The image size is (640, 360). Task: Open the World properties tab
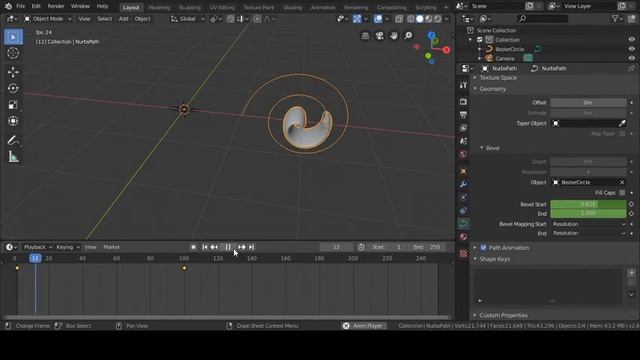463,154
